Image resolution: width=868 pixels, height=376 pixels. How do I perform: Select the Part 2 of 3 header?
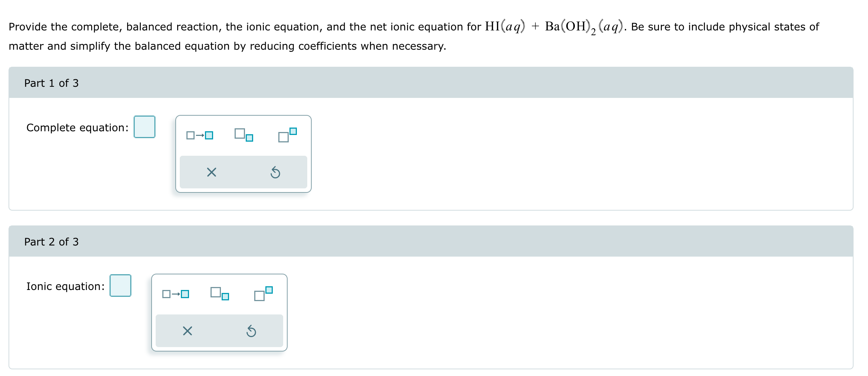coord(51,241)
